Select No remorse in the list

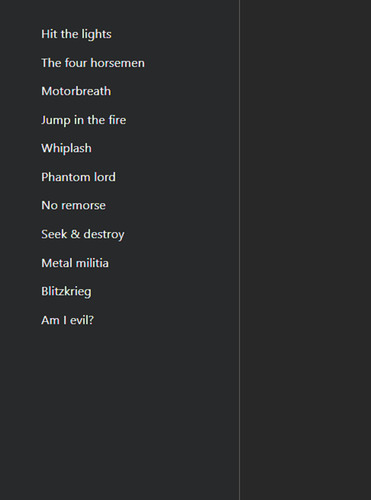tap(73, 206)
